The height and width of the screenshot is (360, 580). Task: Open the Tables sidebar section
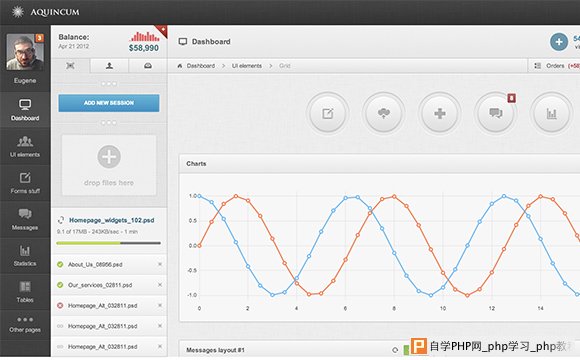[25, 292]
